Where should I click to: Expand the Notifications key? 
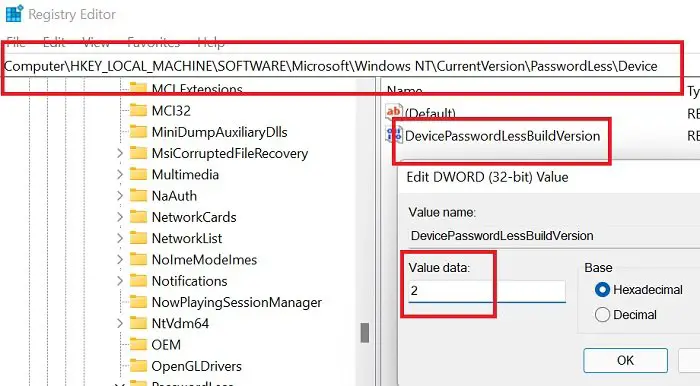[120, 281]
